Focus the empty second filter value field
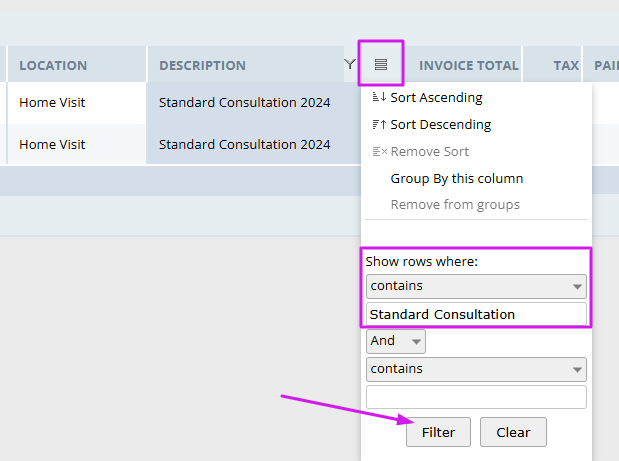619x461 pixels. pyautogui.click(x=476, y=397)
